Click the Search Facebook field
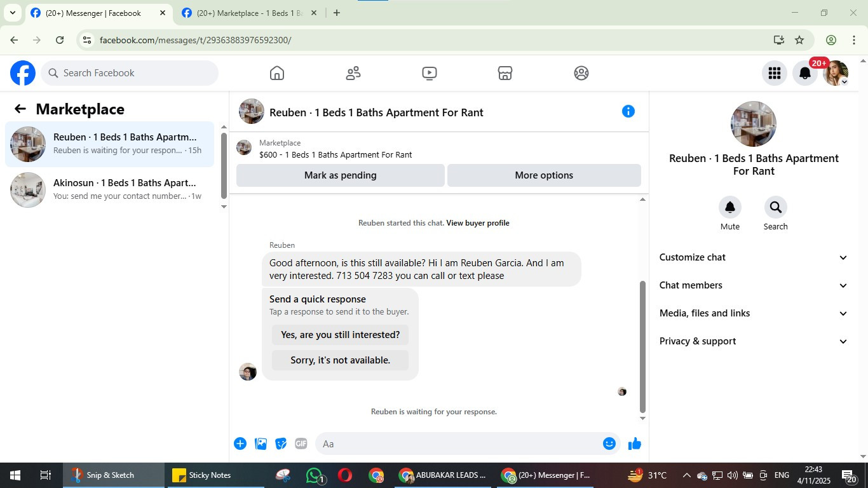The width and height of the screenshot is (868, 488). [x=130, y=73]
